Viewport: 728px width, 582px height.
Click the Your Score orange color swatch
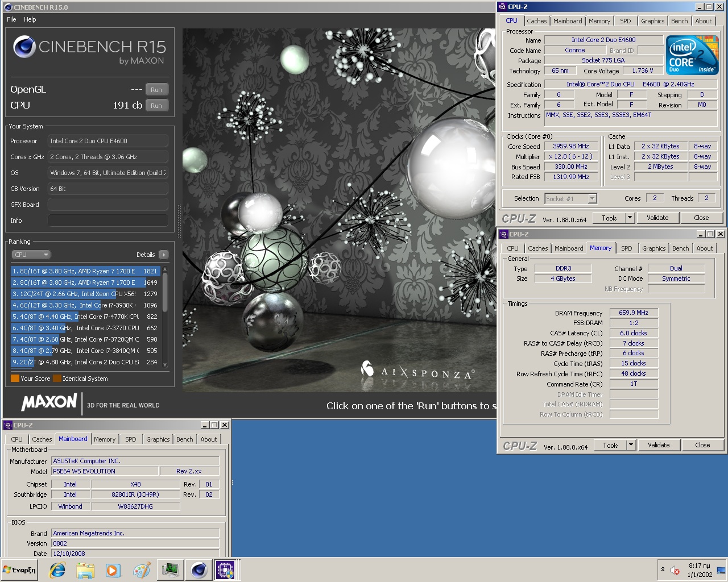(x=15, y=379)
